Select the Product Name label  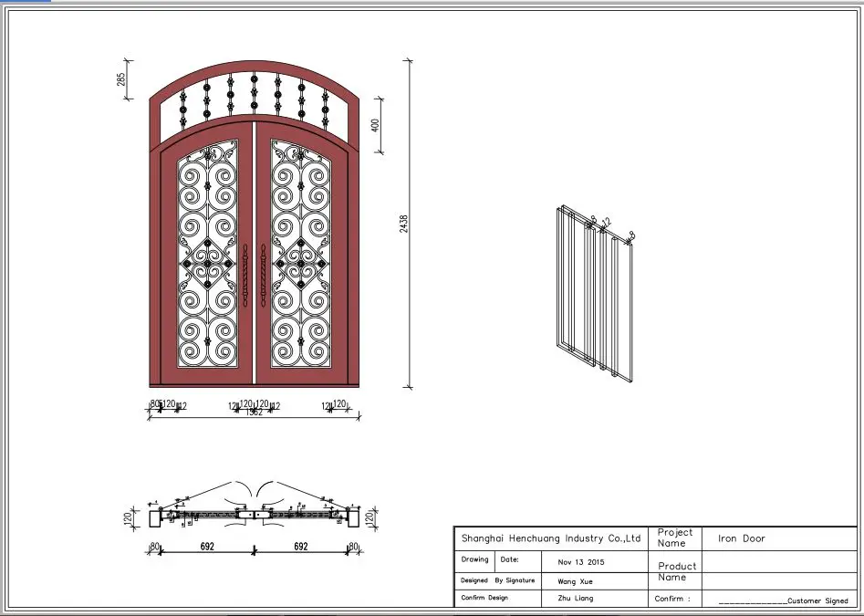(677, 571)
